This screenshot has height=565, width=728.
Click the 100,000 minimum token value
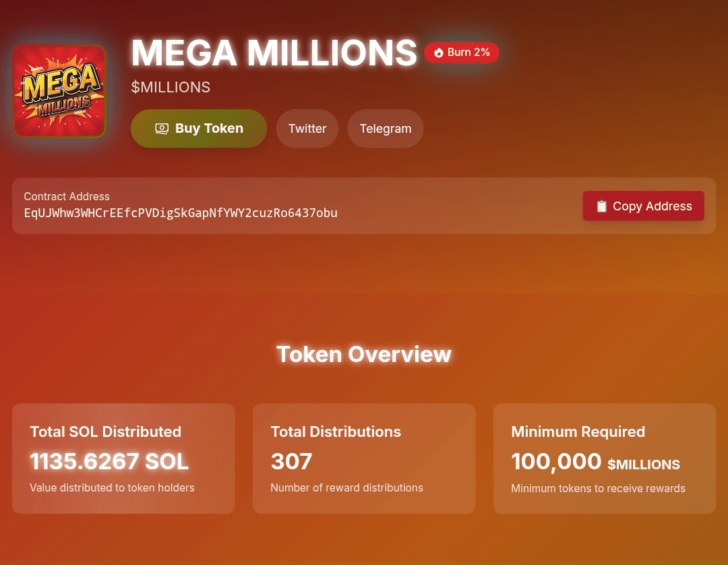click(556, 461)
